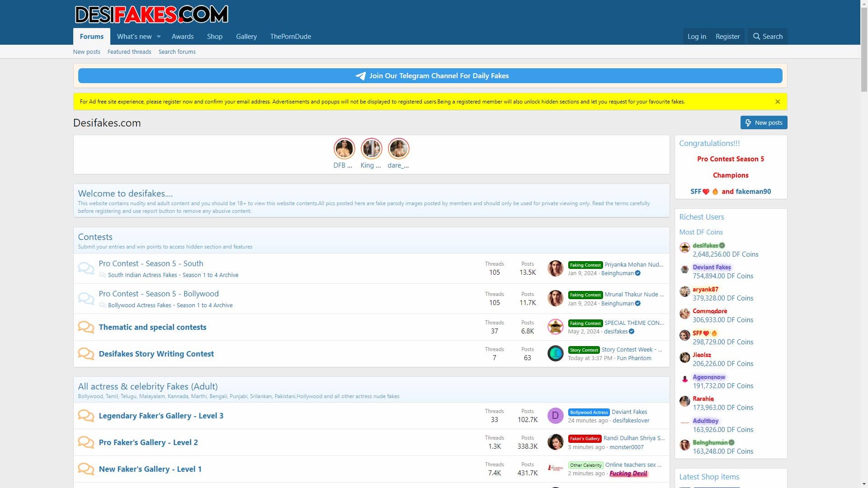Open New posts in the sub-navigation
This screenshot has height=488, width=868.
[x=87, y=52]
